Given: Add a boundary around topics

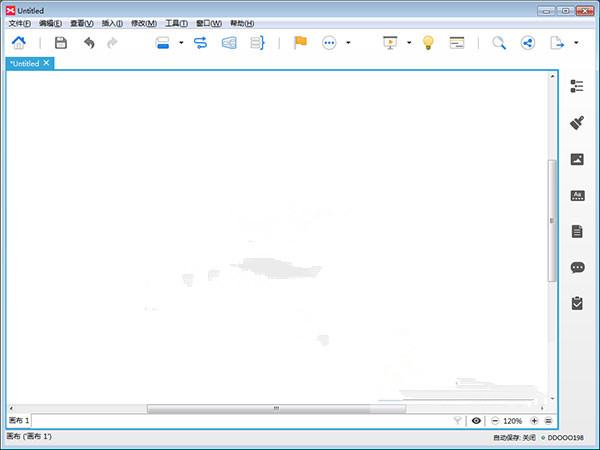Looking at the screenshot, I should click(229, 42).
